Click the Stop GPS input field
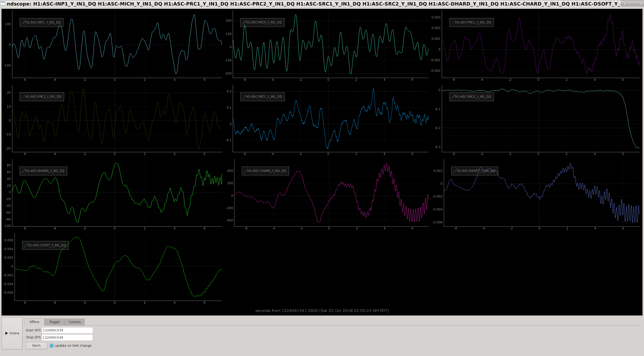644x356 pixels. (67, 338)
